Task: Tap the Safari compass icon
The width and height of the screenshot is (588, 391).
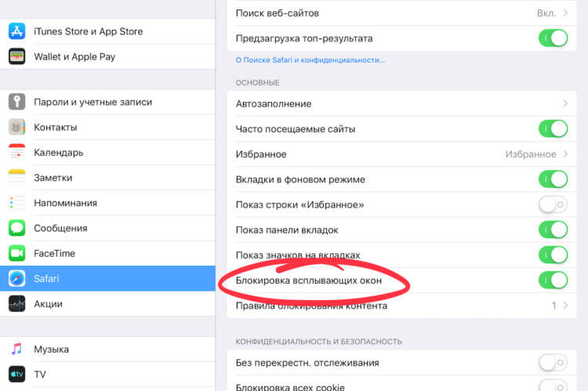Action: pyautogui.click(x=17, y=278)
